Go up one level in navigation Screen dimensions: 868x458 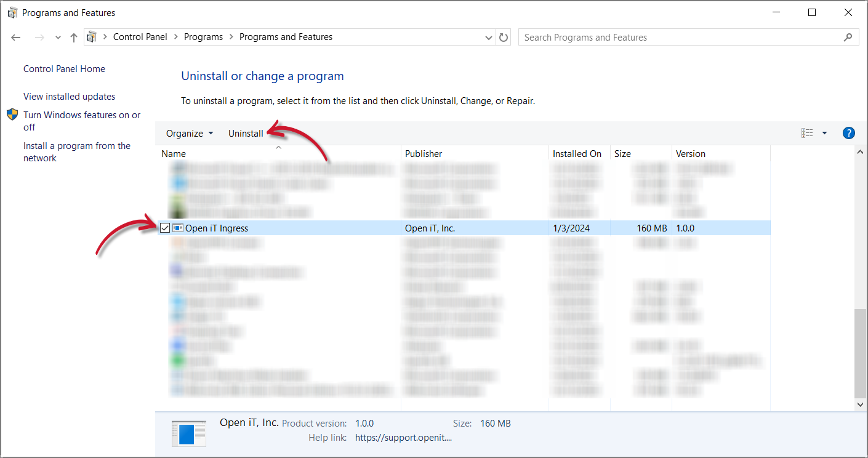[73, 37]
